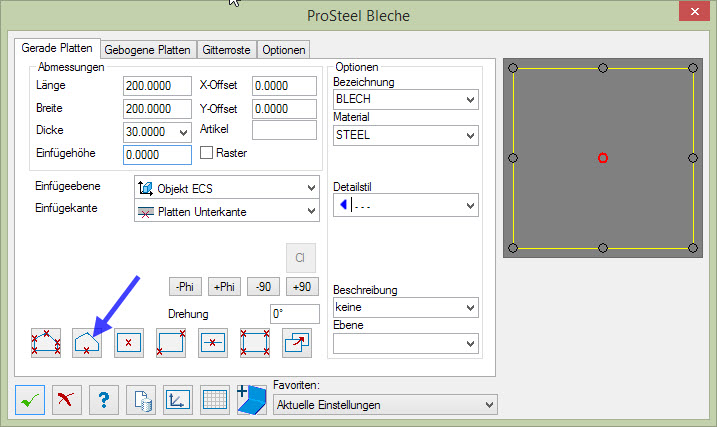Open the Beschreibung keine dropdown
717x427 pixels.
tap(406, 307)
